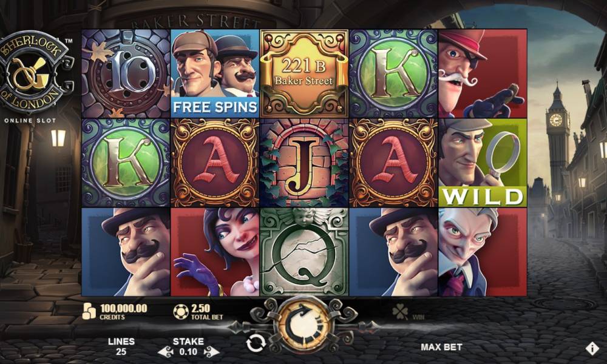Click the STAKE 0.10 value
This screenshot has height=364, width=607.
coord(188,352)
